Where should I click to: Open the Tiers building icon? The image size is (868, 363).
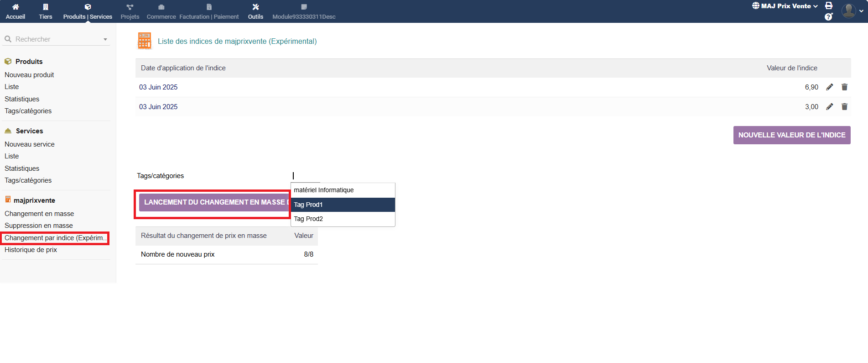(45, 7)
